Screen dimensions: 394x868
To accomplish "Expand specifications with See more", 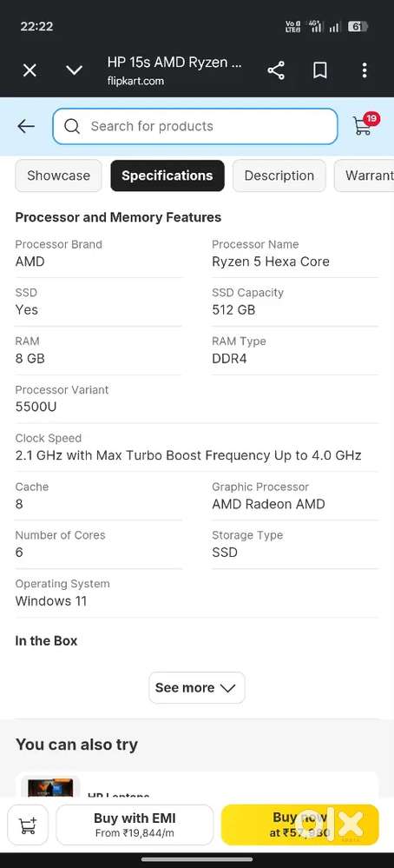I will (197, 687).
